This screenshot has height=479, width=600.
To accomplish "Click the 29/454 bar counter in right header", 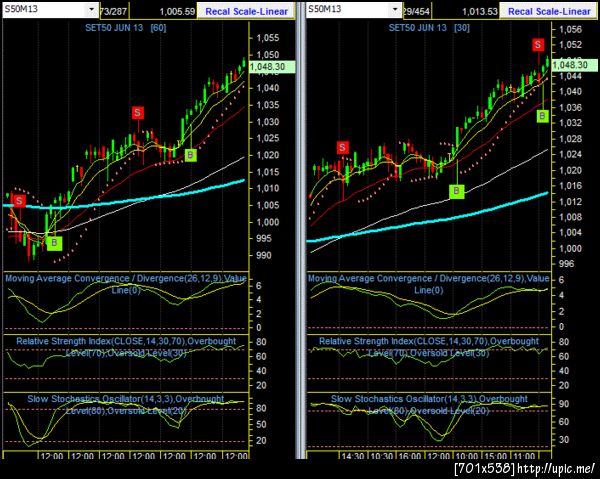I will click(416, 11).
